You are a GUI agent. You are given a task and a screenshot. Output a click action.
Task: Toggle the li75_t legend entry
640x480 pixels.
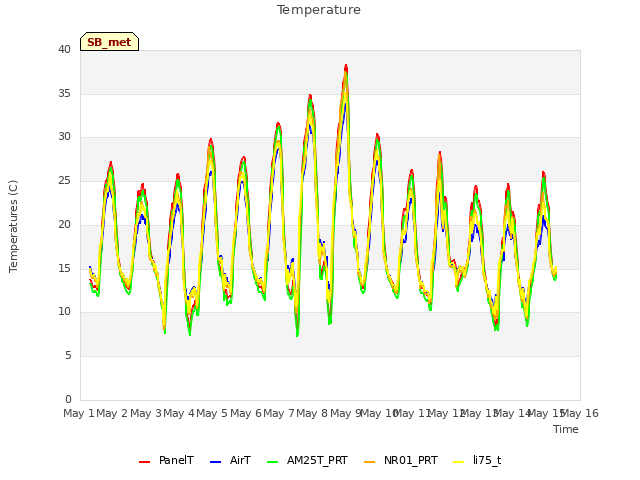pyautogui.click(x=477, y=460)
